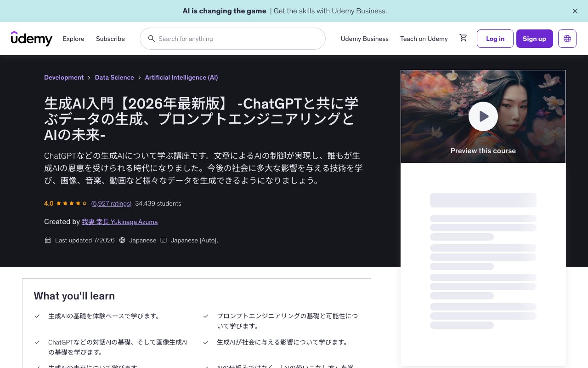This screenshot has width=588, height=368.
Task: Open the language selector globe button
Action: pos(567,39)
